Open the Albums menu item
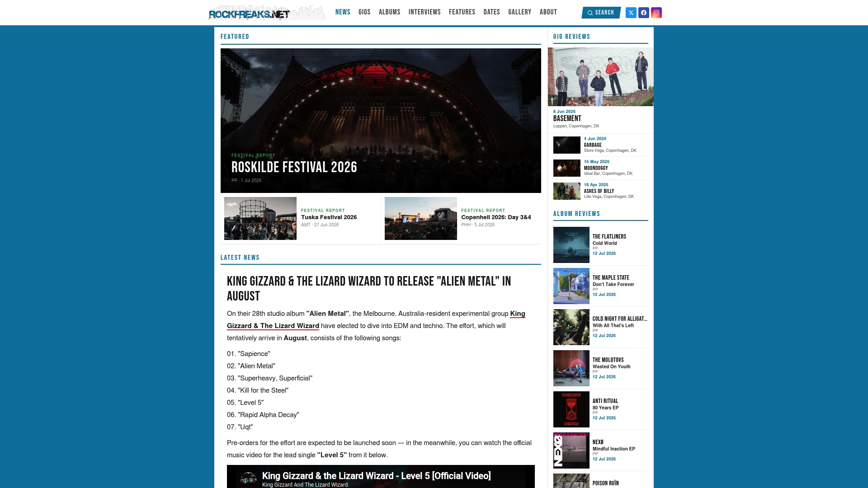The height and width of the screenshot is (488, 868). (389, 12)
